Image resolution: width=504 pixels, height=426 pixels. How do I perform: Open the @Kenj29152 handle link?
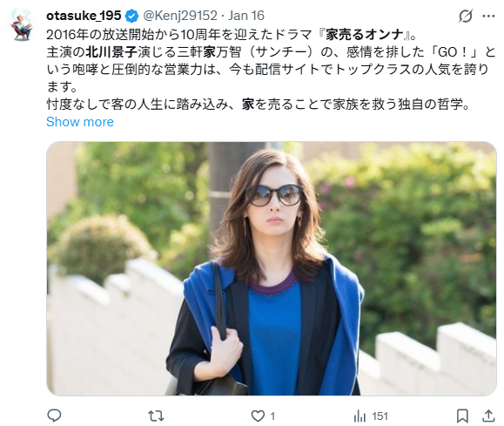point(179,16)
